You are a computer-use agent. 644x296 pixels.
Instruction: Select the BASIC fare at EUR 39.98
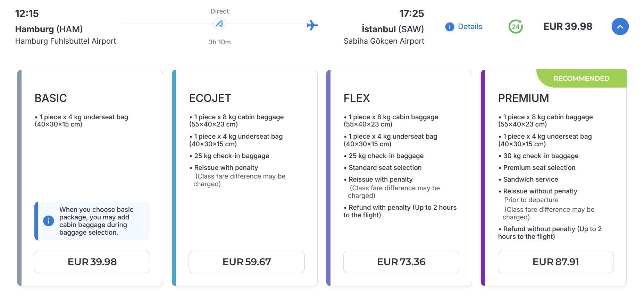(x=92, y=262)
